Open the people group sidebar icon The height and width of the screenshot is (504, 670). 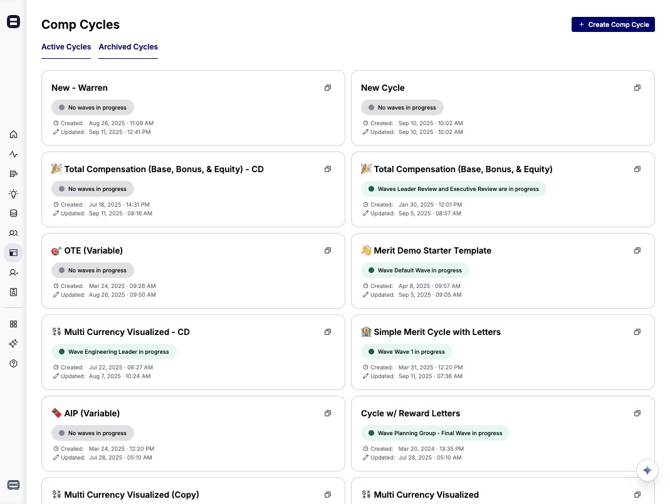(x=13, y=233)
